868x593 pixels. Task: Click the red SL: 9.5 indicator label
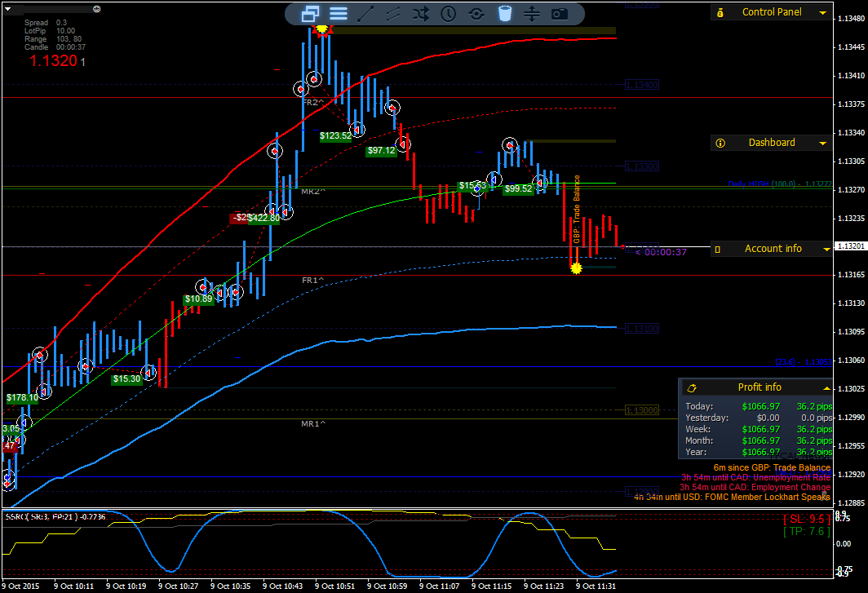807,520
